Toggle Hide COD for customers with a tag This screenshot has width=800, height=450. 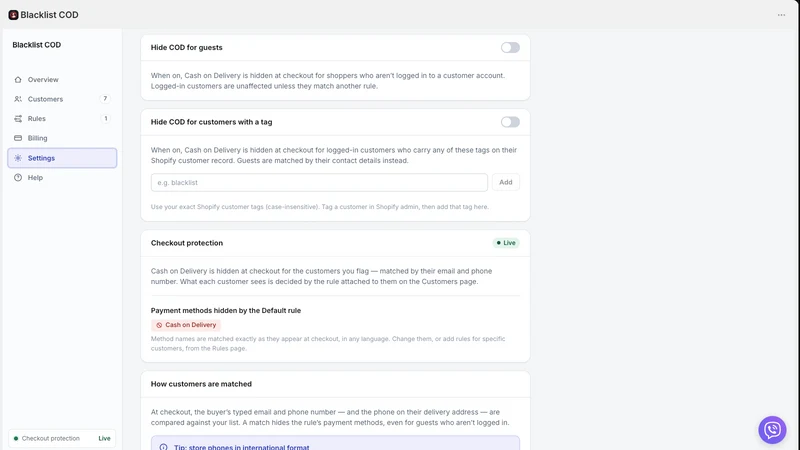pos(510,122)
